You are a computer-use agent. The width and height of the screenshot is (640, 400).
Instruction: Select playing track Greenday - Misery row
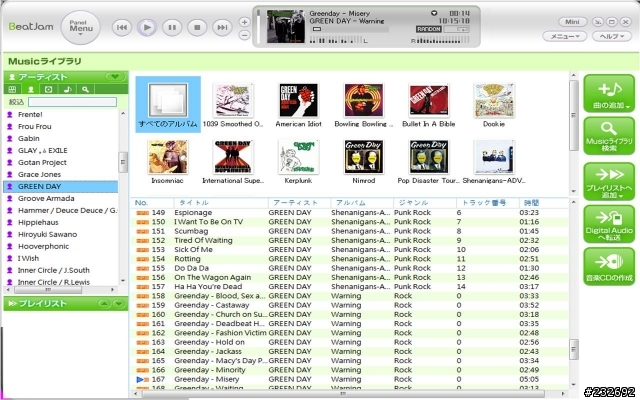coord(350,379)
